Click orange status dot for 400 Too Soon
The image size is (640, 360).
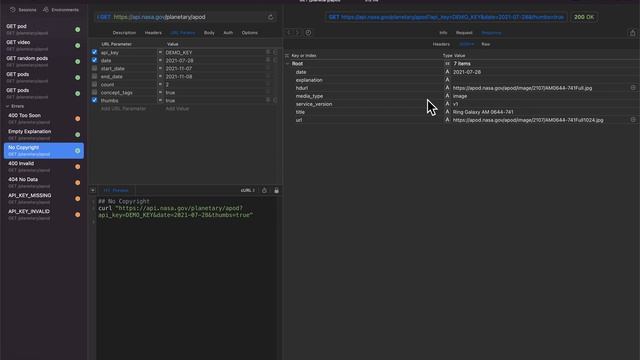(78, 118)
